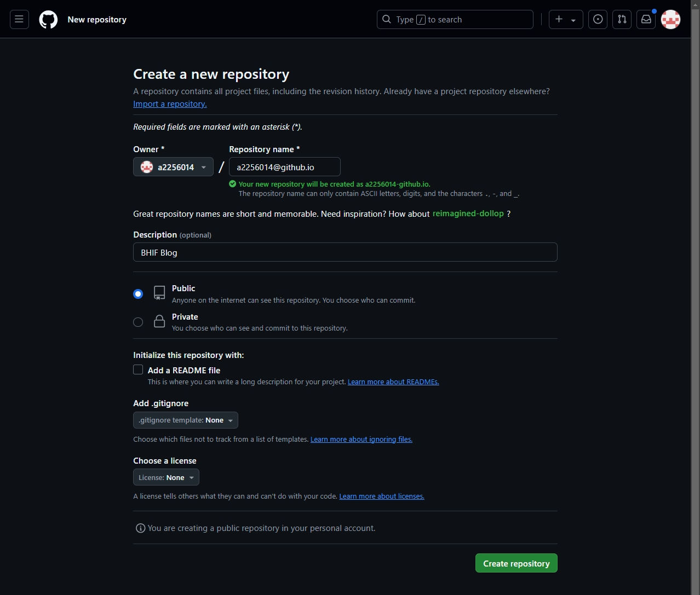Click the search magnifier icon
The image size is (700, 595).
tap(387, 19)
